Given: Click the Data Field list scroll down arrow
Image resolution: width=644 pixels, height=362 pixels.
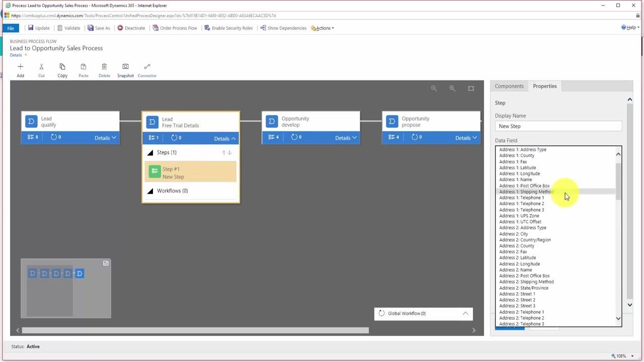Looking at the screenshot, I should (618, 318).
